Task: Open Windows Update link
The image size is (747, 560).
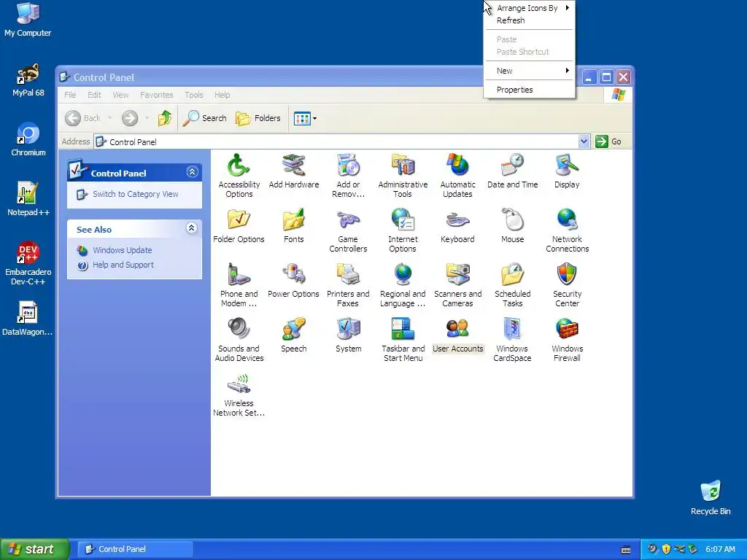Action: (123, 250)
